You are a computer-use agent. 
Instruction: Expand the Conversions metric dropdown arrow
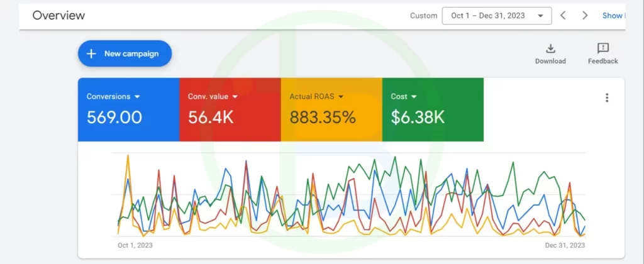point(137,97)
